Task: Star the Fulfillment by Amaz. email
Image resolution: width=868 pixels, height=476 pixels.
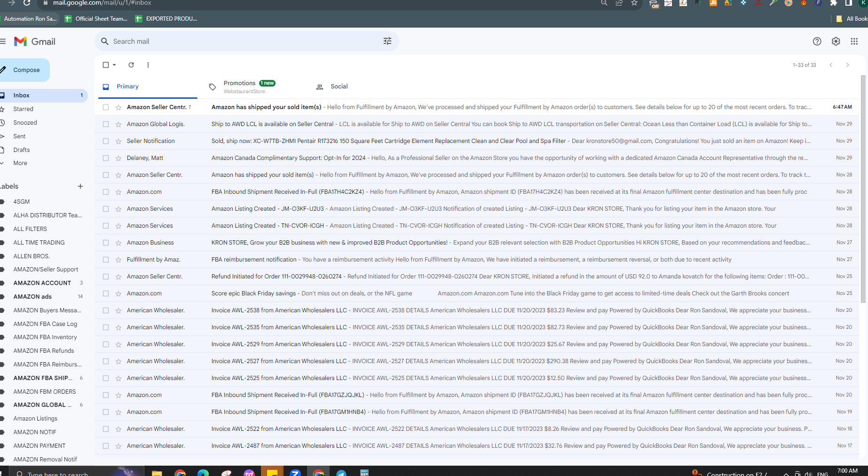Action: tap(118, 260)
